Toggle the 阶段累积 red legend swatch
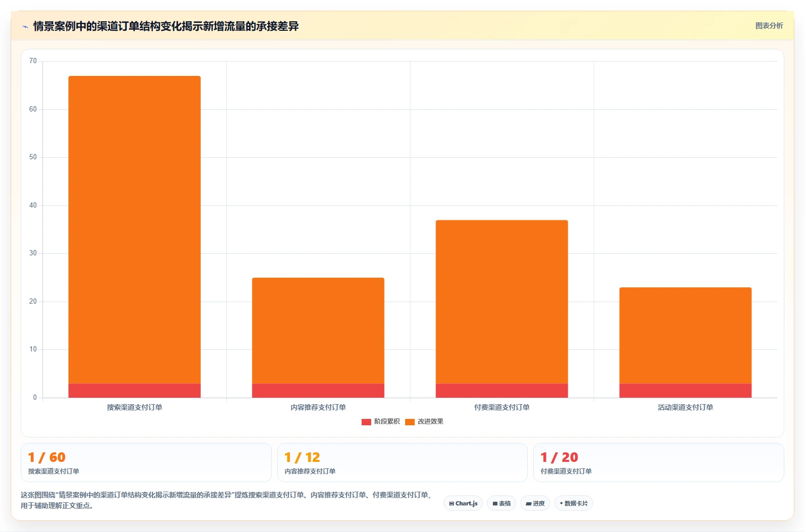805x532 pixels. coord(366,422)
